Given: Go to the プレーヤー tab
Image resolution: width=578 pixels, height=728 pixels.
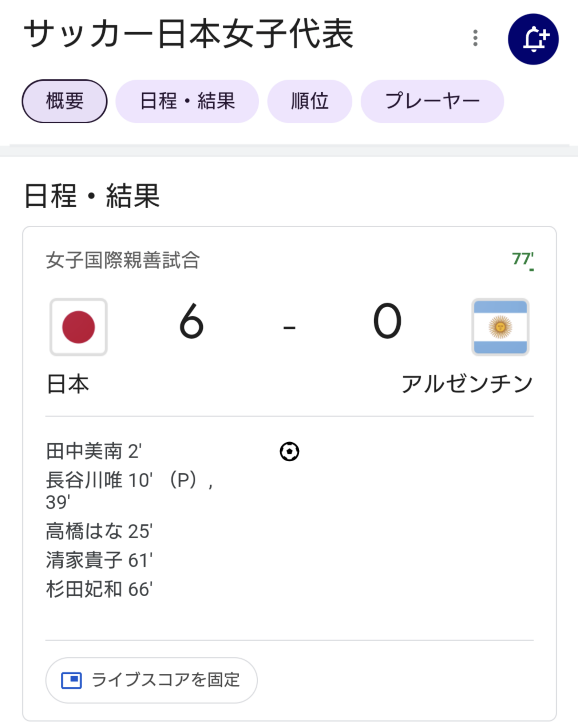Looking at the screenshot, I should 432,101.
